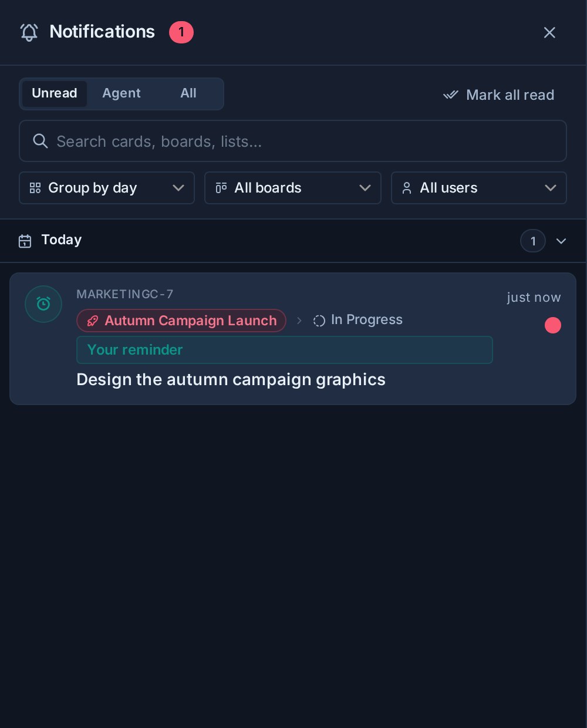The height and width of the screenshot is (728, 587).
Task: Switch to the Unread tab
Action: point(54,93)
